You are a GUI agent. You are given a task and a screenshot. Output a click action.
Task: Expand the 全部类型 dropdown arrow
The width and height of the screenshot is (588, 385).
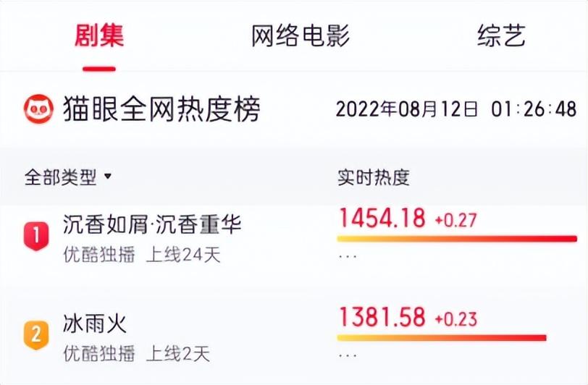coord(108,176)
